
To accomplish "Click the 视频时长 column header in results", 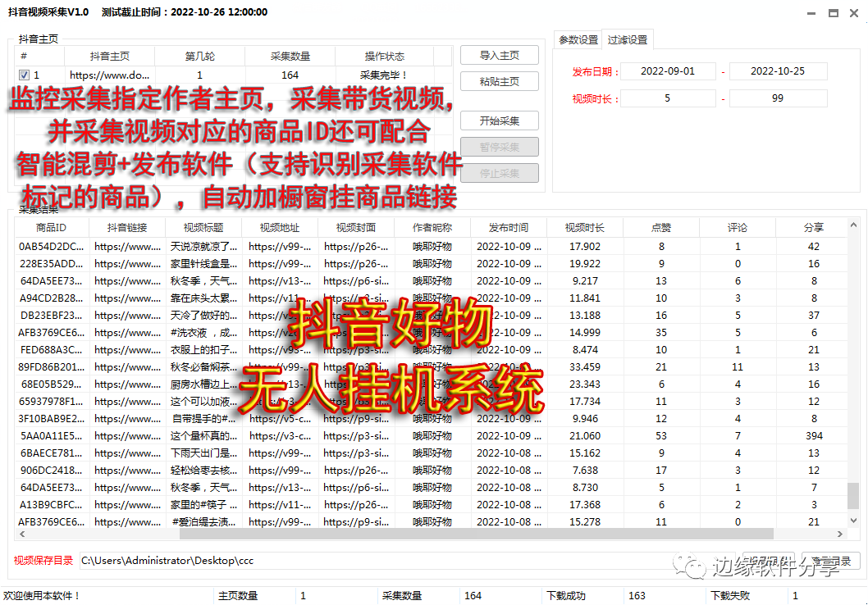I will coord(585,227).
